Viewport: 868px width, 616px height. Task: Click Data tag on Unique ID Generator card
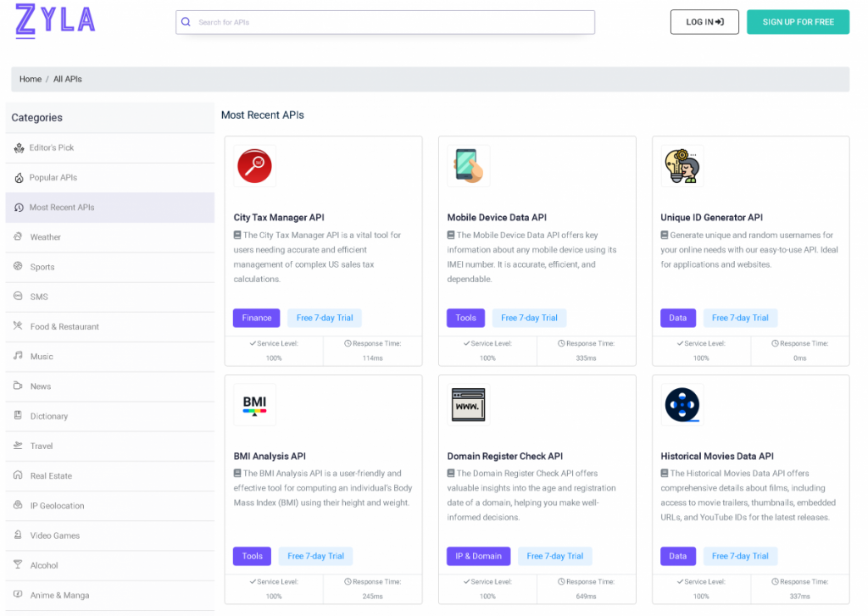click(677, 318)
